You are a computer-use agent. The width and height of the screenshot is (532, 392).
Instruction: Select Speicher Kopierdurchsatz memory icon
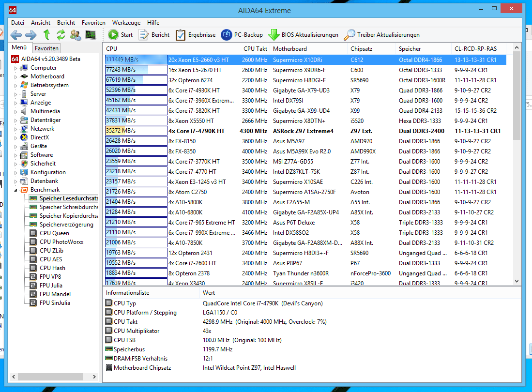[33, 216]
